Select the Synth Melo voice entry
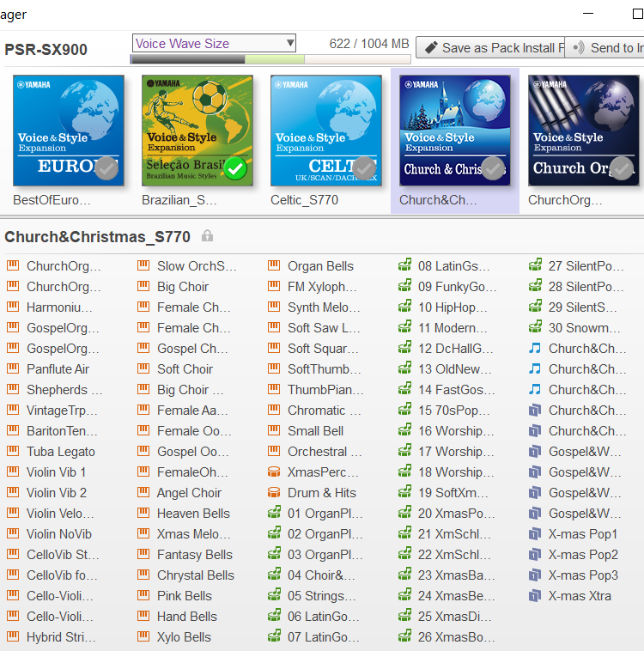 coord(314,307)
